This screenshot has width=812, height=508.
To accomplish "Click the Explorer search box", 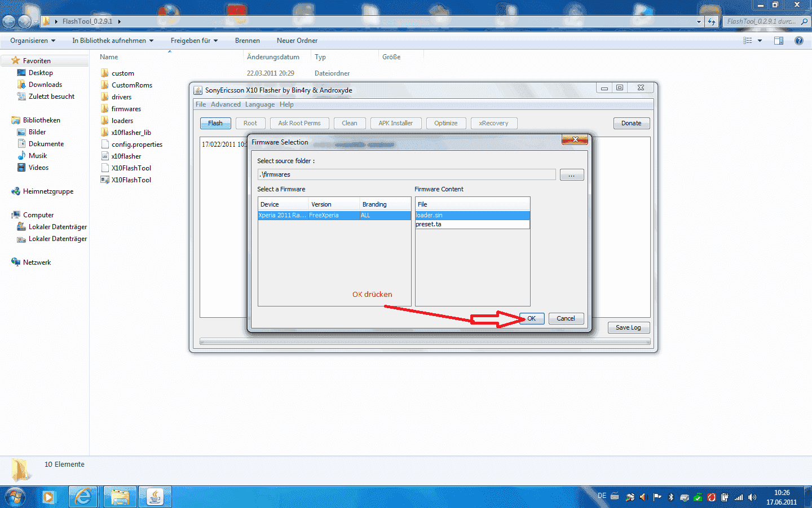I will tap(767, 21).
